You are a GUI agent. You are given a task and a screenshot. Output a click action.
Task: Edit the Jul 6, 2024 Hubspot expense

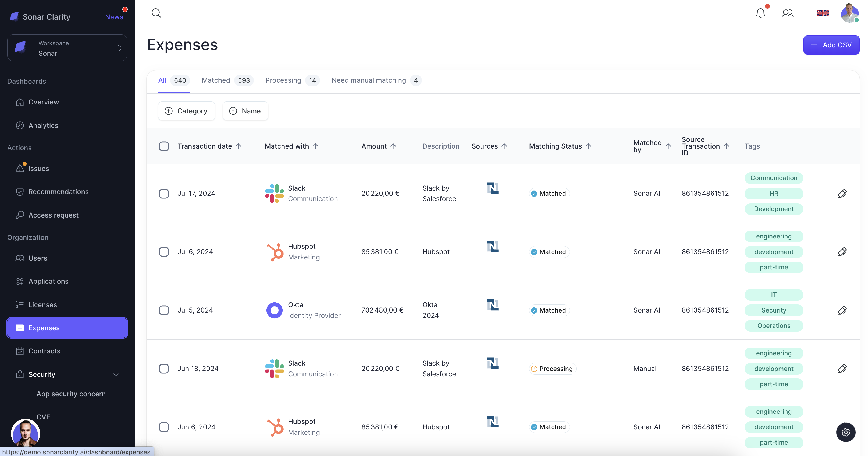click(x=842, y=252)
